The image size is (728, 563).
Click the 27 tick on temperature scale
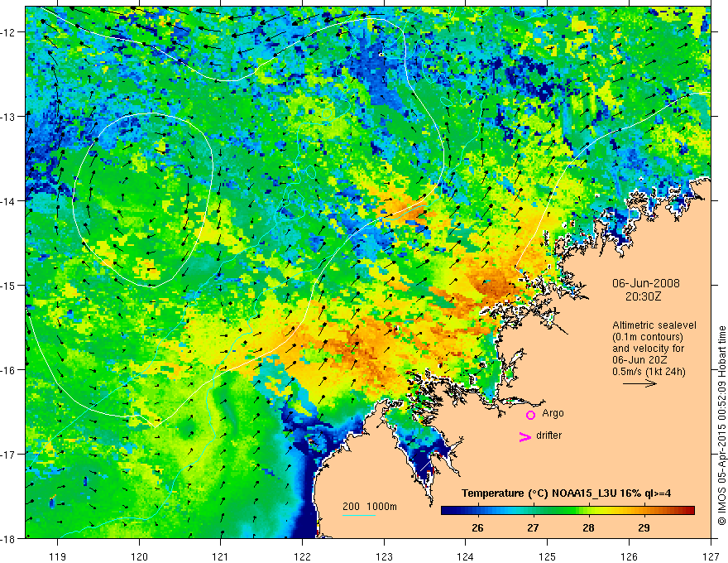pyautogui.click(x=533, y=527)
